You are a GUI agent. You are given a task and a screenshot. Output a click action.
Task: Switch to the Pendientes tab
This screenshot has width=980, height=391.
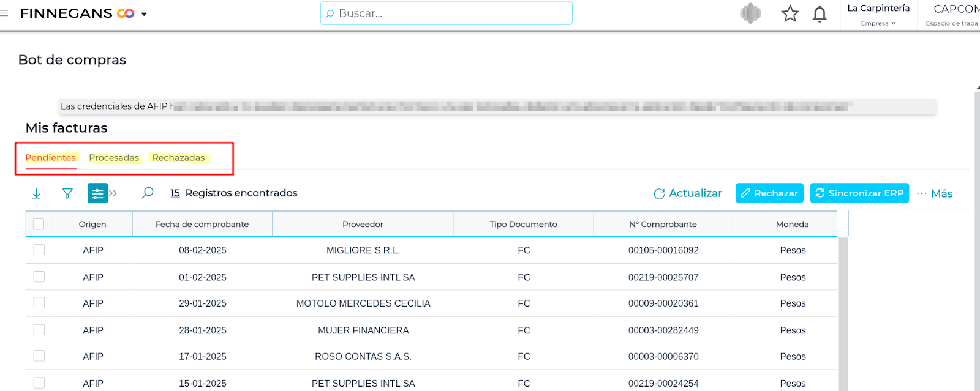pyautogui.click(x=51, y=158)
